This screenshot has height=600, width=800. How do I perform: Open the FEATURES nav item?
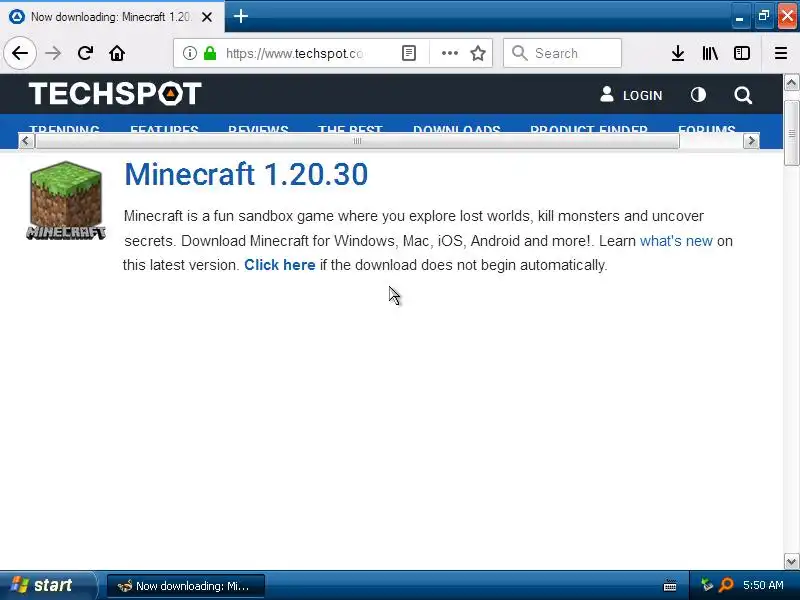164,129
